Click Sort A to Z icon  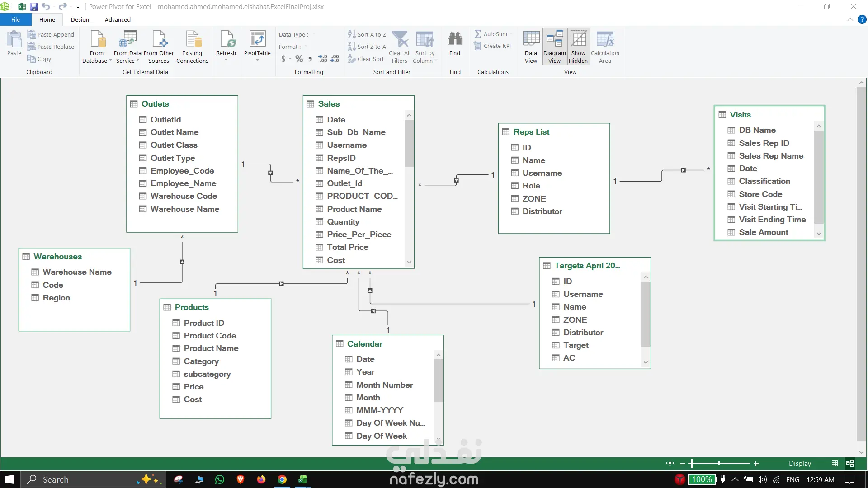click(352, 34)
